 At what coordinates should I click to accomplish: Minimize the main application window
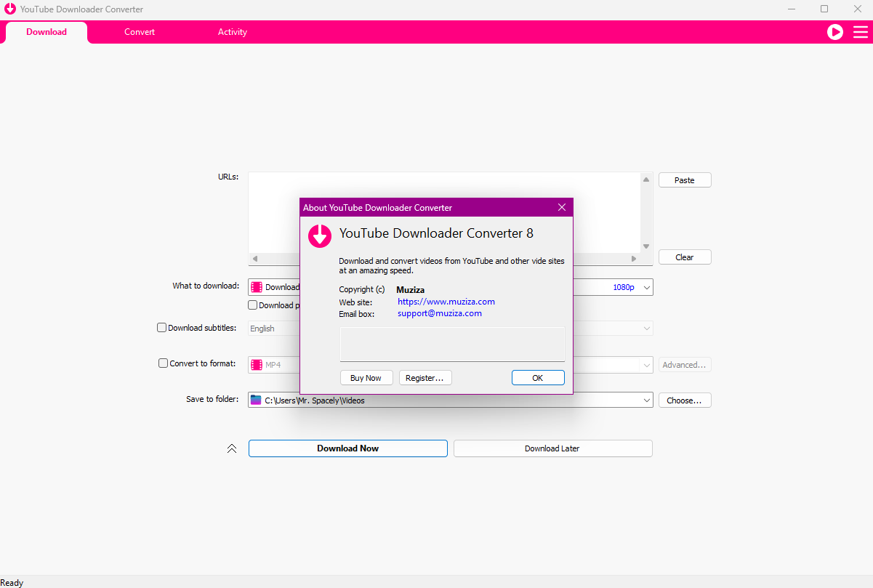792,9
